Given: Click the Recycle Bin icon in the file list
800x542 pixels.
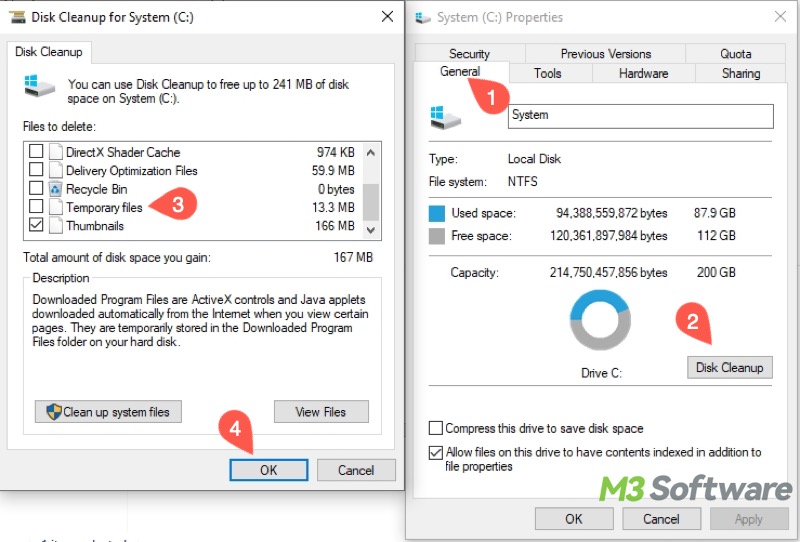Looking at the screenshot, I should (x=55, y=189).
